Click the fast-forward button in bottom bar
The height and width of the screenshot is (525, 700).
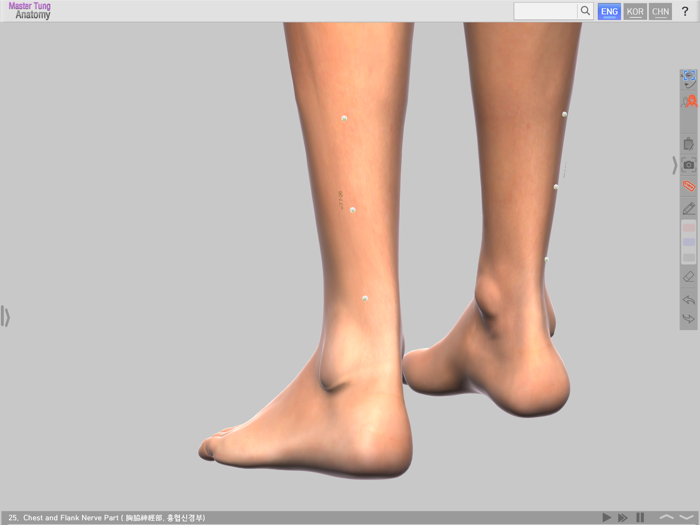622,517
